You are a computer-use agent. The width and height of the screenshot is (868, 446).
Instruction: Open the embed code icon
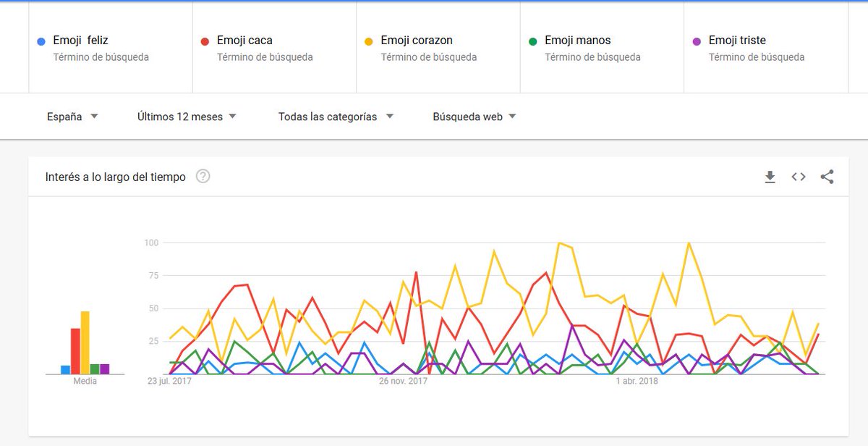799,177
